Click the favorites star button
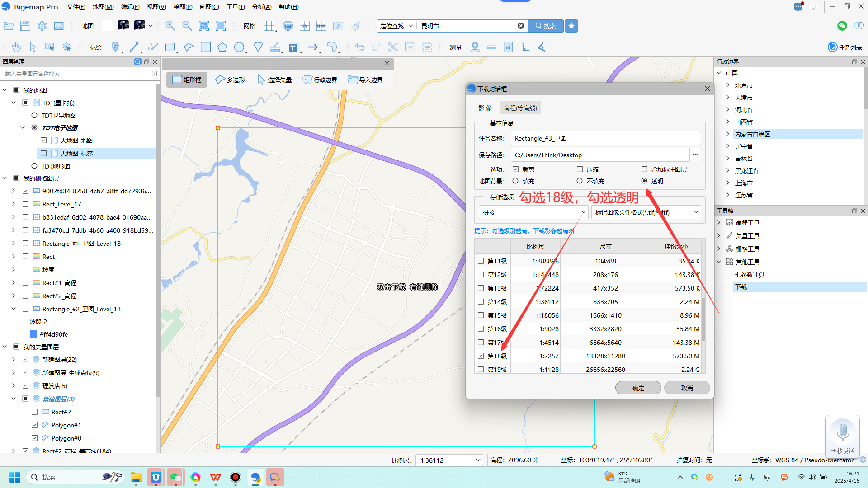Screen dimensions: 868x488 tap(571, 26)
